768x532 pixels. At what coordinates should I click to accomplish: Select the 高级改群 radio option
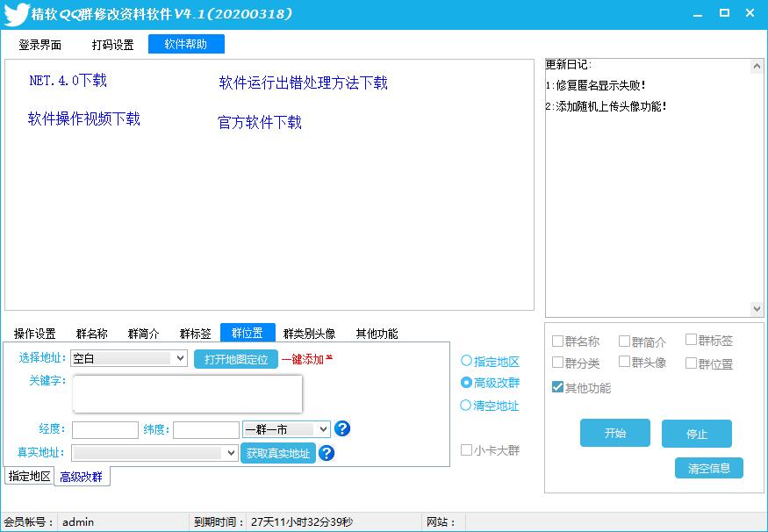point(490,383)
